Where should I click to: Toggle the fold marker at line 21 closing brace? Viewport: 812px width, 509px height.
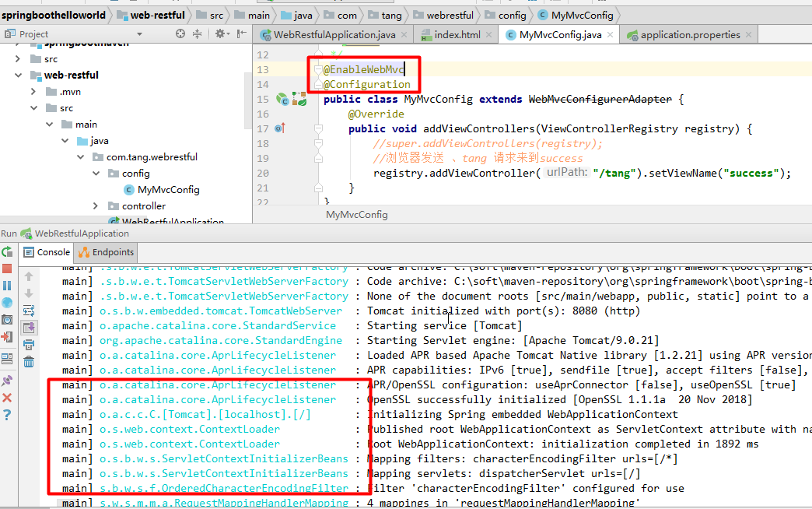(x=318, y=188)
